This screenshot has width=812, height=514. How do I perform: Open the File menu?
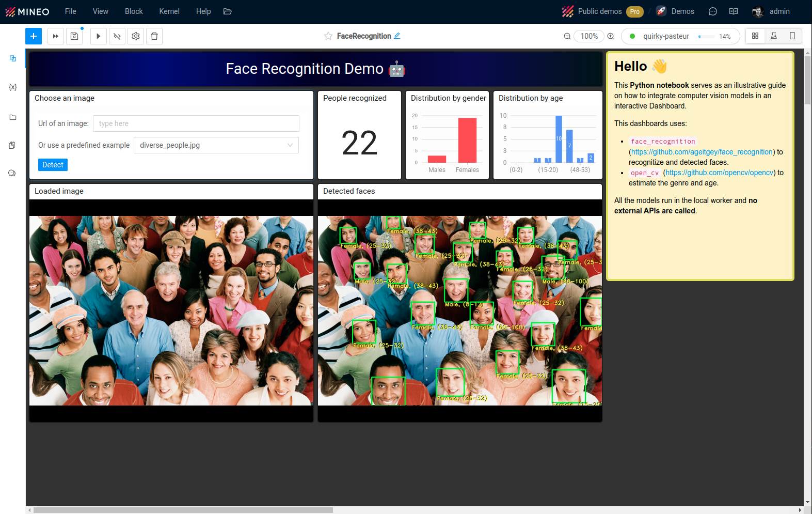(71, 11)
